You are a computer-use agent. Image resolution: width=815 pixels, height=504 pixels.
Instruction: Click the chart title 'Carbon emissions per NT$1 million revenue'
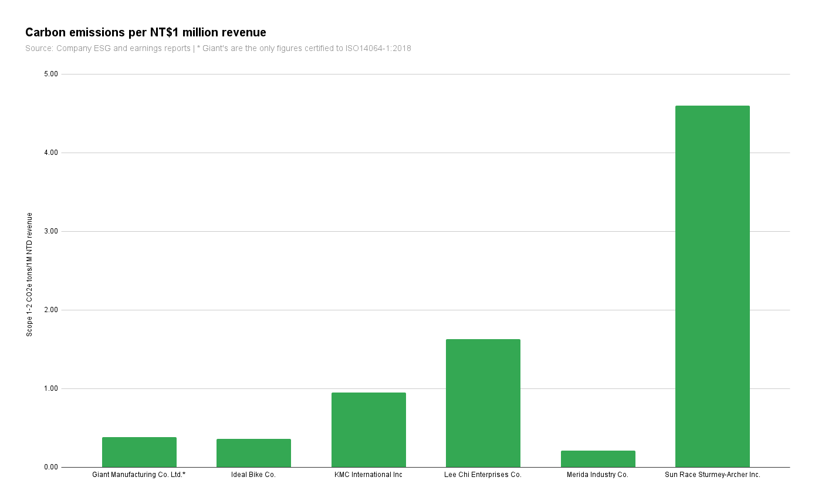pos(146,33)
